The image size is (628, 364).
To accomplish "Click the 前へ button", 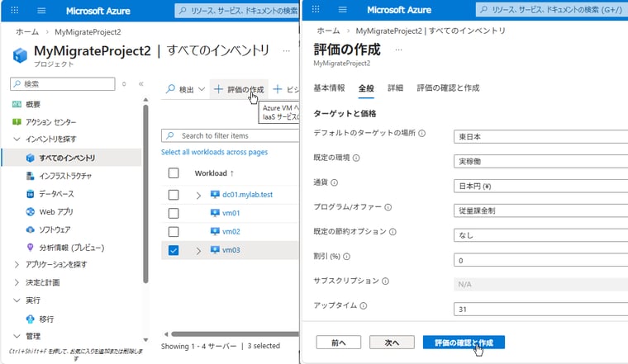I will (339, 343).
